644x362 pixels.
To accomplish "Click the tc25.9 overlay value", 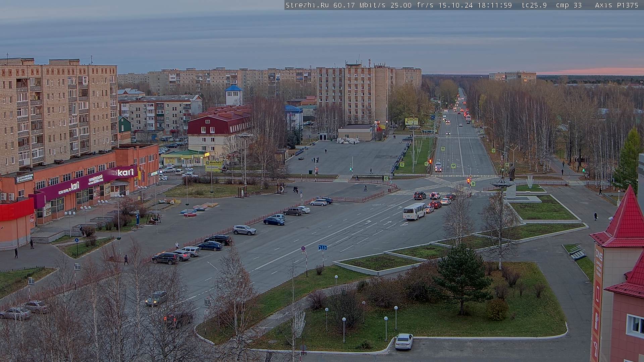I will click(x=534, y=5).
